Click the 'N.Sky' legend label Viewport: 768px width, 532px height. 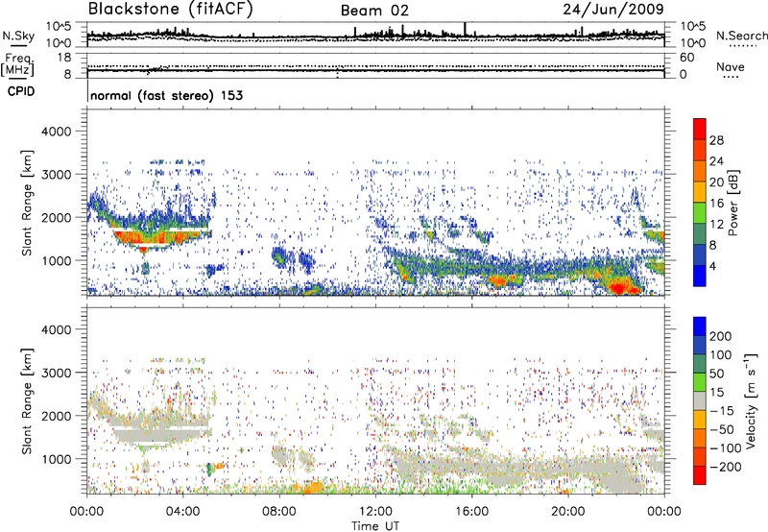(x=18, y=36)
